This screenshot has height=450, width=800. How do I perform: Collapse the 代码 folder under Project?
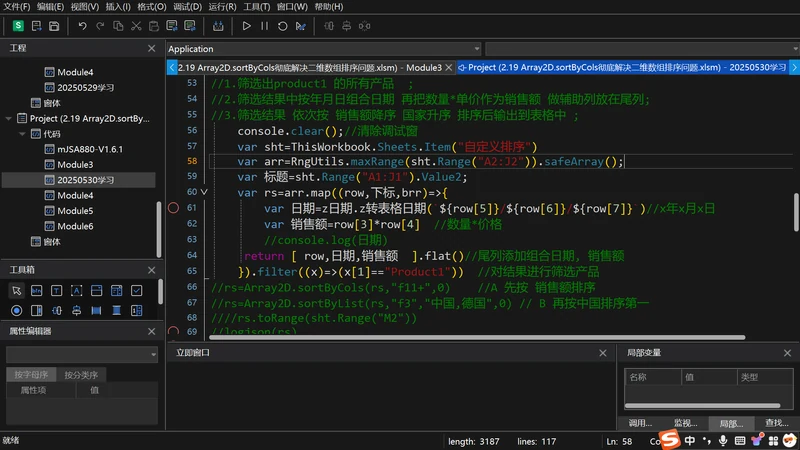[22, 134]
